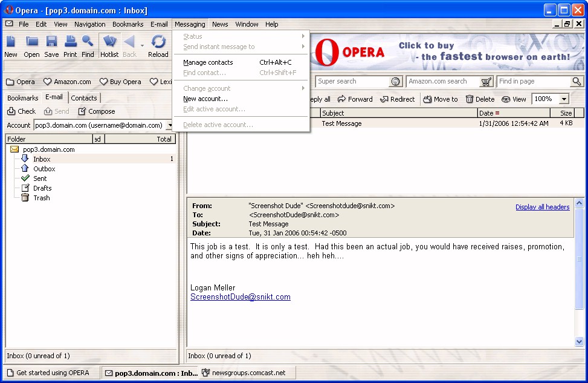The width and height of the screenshot is (588, 383).
Task: Click the Print toolbar icon
Action: point(70,42)
